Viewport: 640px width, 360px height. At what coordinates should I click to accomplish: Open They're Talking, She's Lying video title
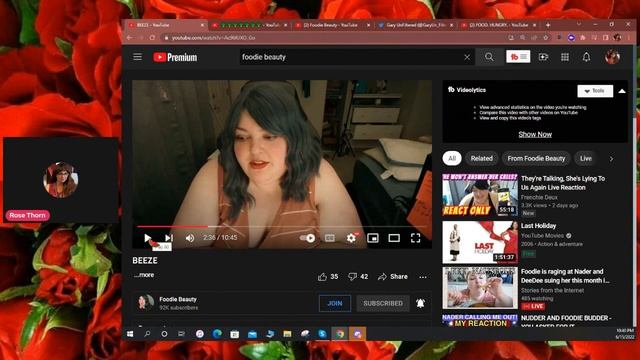563,183
